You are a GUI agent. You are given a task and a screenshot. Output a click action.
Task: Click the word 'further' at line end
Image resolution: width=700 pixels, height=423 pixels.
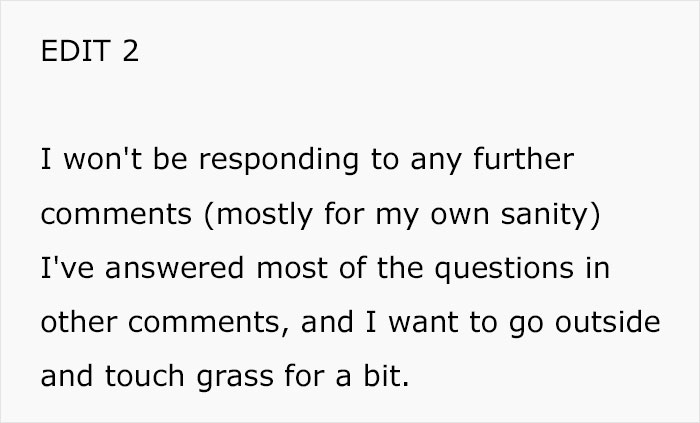coord(529,160)
